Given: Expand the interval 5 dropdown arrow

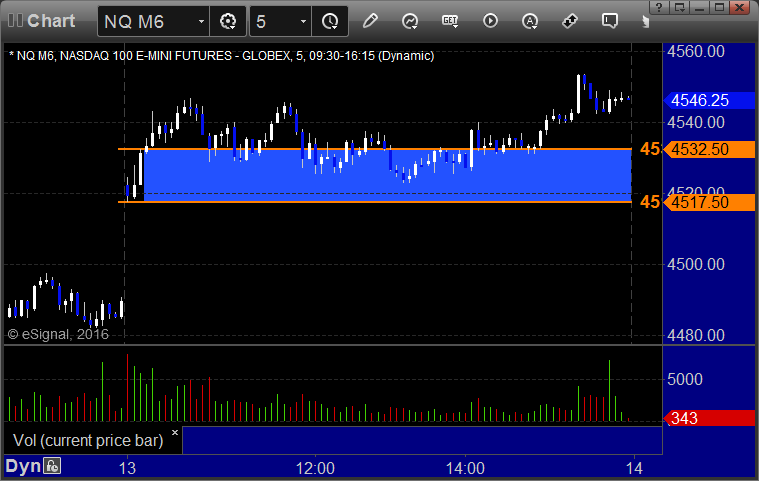Looking at the screenshot, I should point(303,21).
